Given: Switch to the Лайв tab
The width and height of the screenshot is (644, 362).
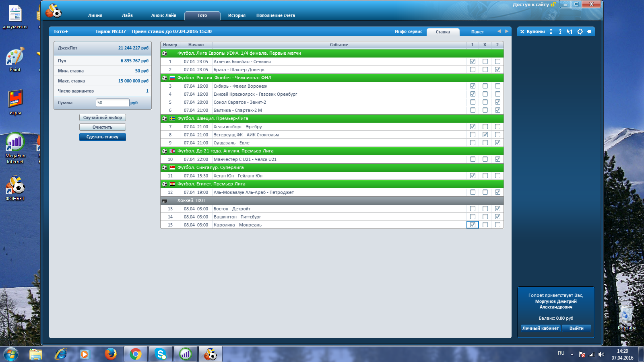Looking at the screenshot, I should [x=127, y=15].
